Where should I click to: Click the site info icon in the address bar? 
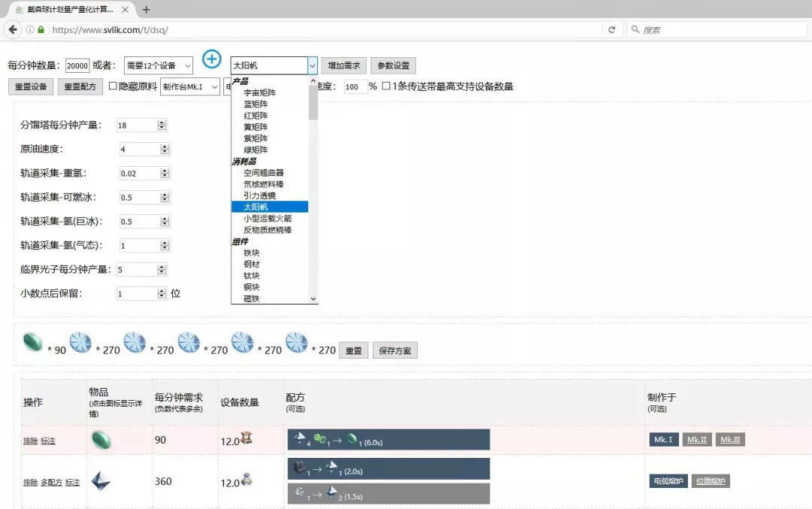point(30,30)
